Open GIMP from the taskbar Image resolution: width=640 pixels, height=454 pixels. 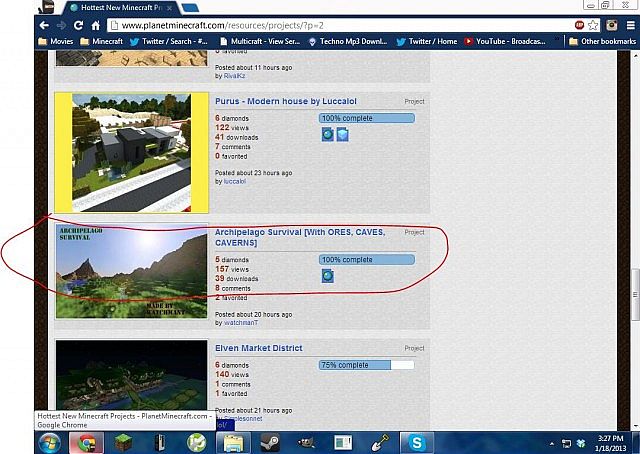pos(307,443)
